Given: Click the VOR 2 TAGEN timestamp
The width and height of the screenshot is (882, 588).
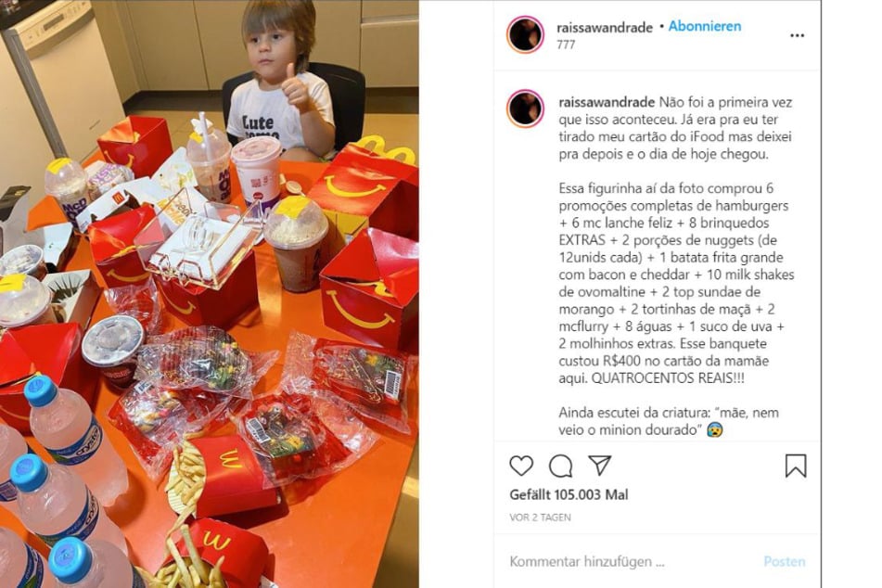Looking at the screenshot, I should click(x=540, y=518).
